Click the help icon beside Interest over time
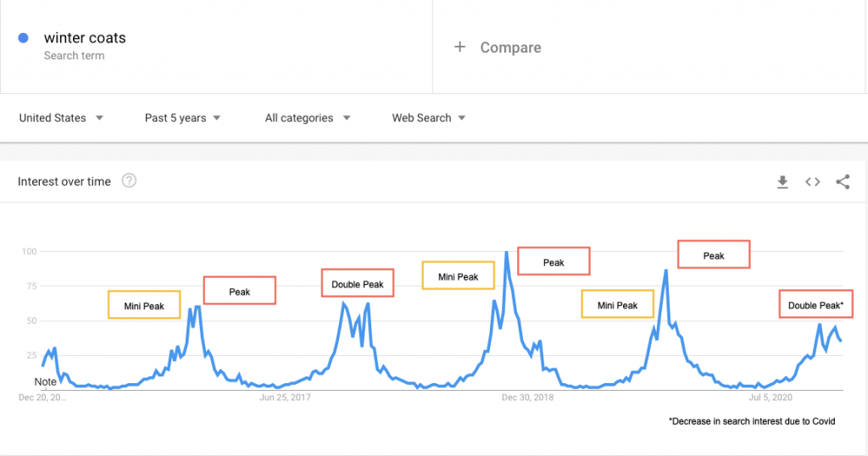 click(x=129, y=181)
